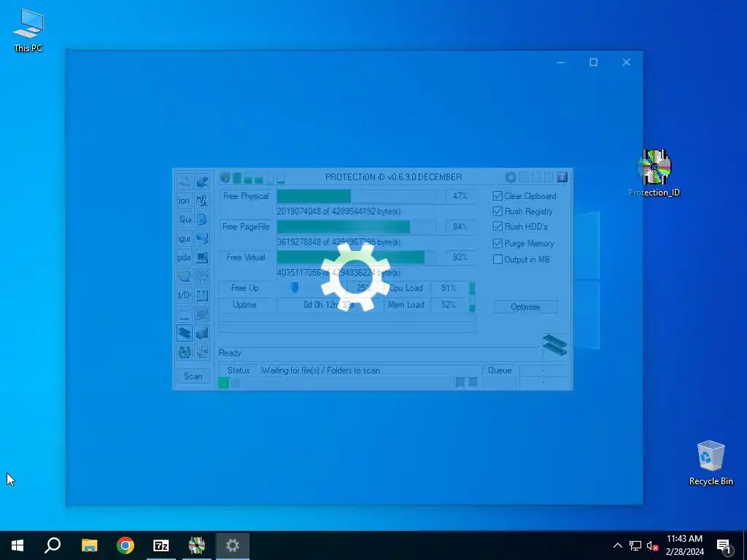Click the Scan button in Protection ID sidebar
The width and height of the screenshot is (747, 560).
(x=193, y=376)
